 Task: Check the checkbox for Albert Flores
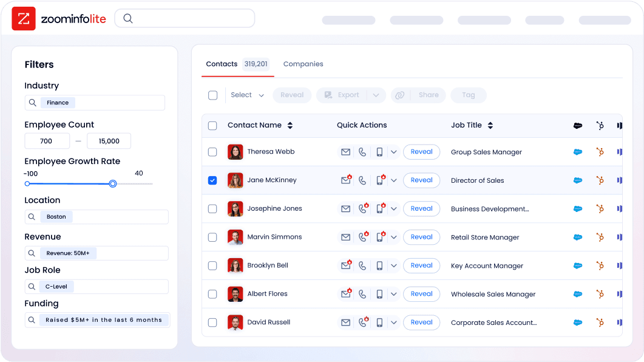(212, 294)
